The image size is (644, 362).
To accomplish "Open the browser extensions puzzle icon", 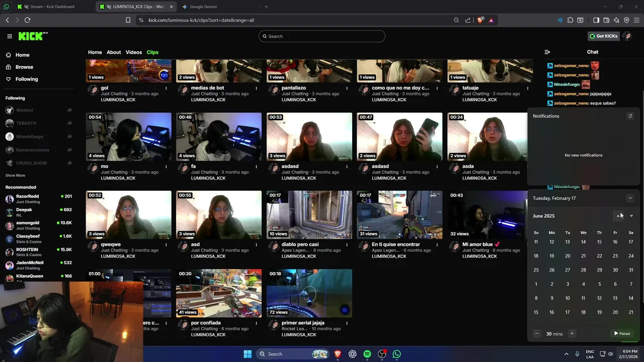I will pos(570,20).
